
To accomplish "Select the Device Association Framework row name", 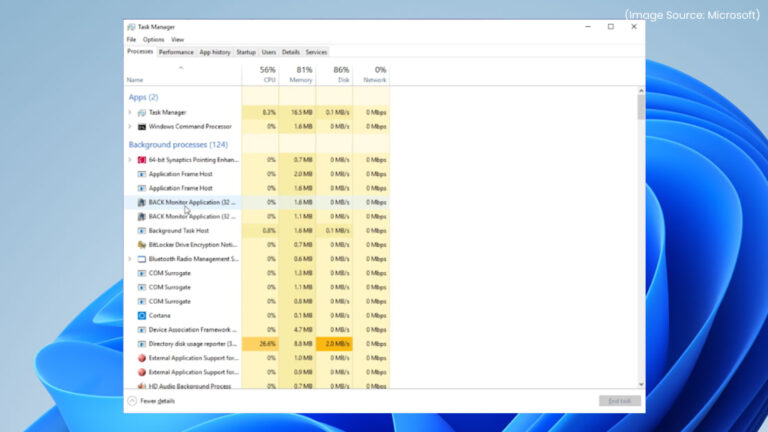I will 192,330.
